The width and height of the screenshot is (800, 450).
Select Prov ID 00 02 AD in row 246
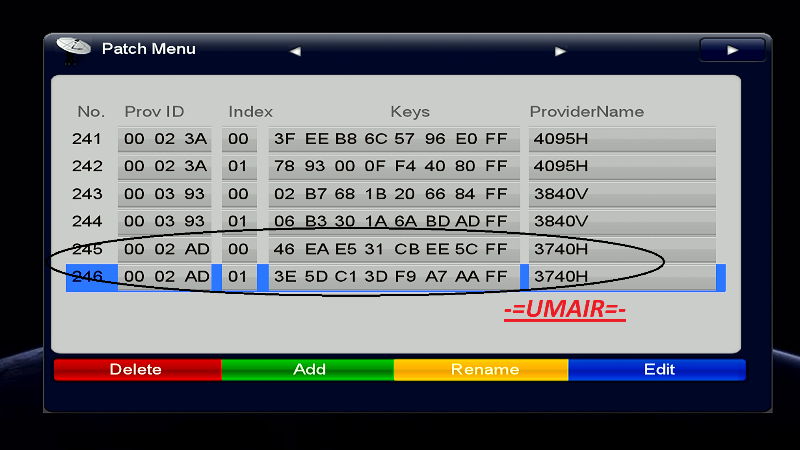coord(164,277)
